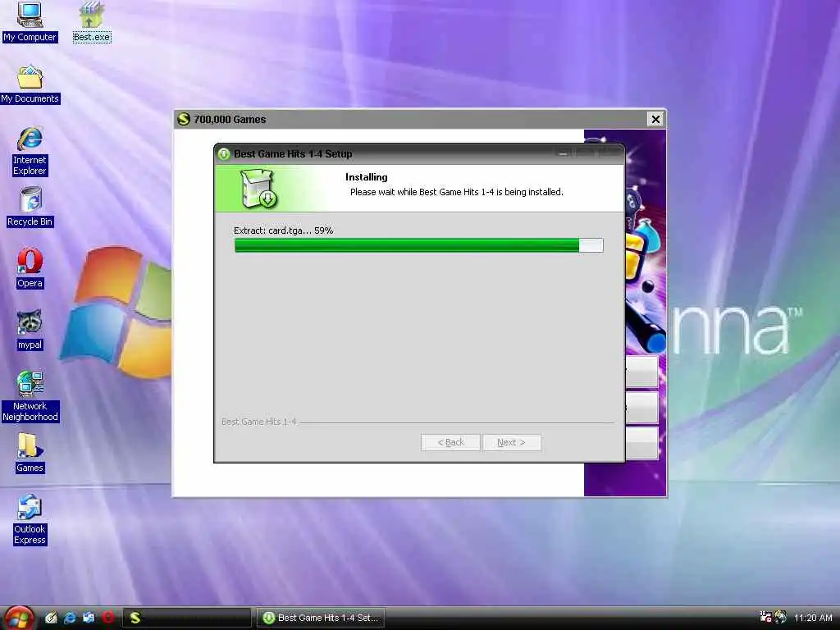The height and width of the screenshot is (630, 840).
Task: Open the My Documents folder icon
Action: pyautogui.click(x=30, y=84)
